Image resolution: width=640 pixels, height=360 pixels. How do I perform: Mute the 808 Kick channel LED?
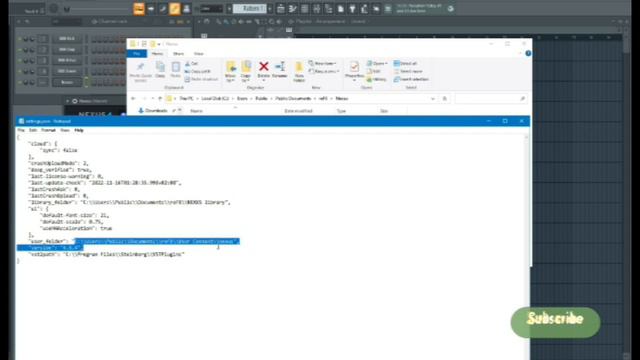coord(19,39)
